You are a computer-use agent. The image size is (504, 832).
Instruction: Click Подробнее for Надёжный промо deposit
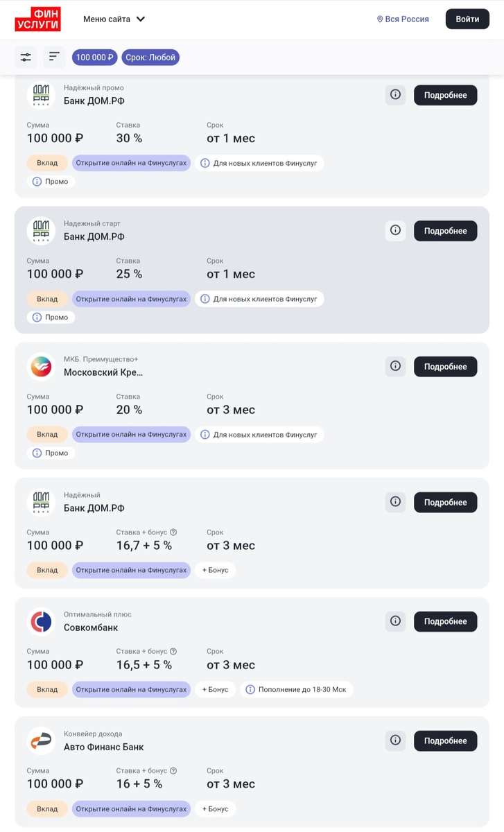click(445, 95)
